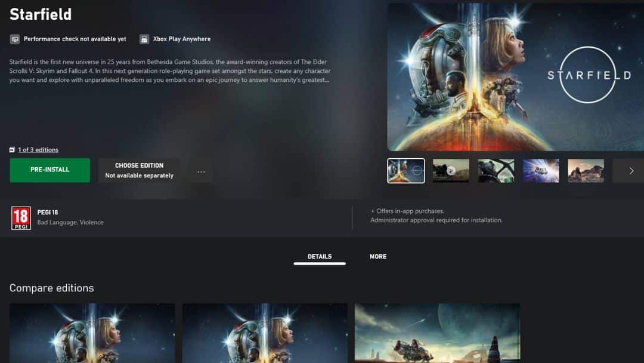This screenshot has width=644, height=363.
Task: Switch to the DETAILS tab
Action: pos(320,257)
